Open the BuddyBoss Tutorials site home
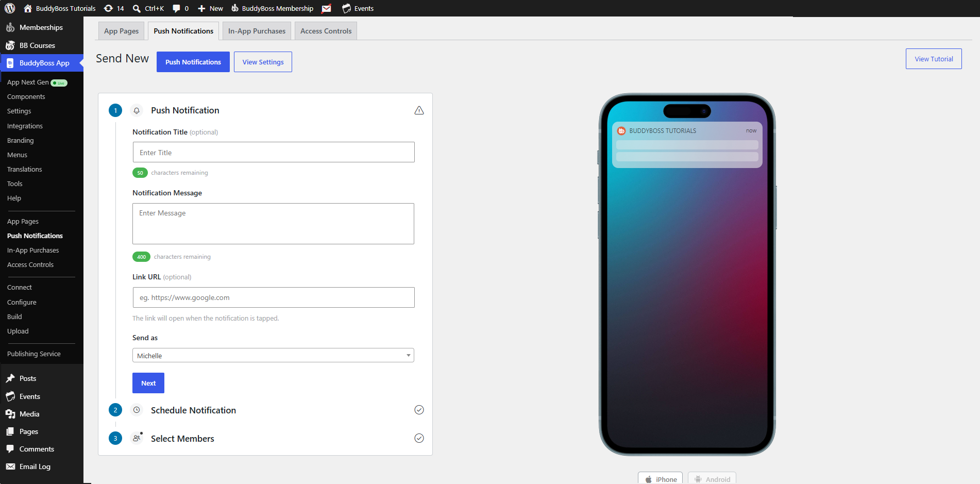This screenshot has height=484, width=980. click(x=60, y=8)
